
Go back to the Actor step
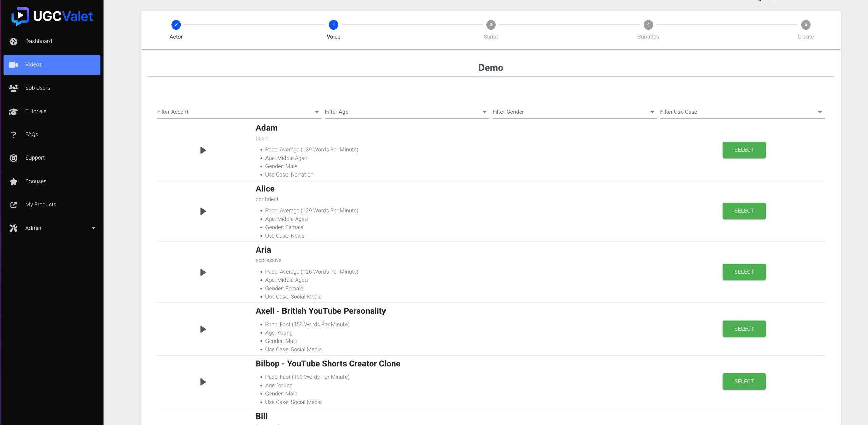click(x=176, y=25)
